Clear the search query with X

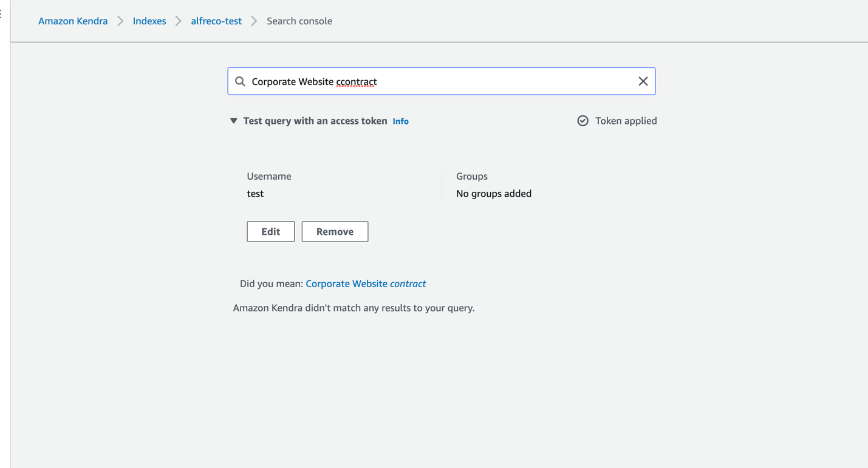pyautogui.click(x=643, y=81)
